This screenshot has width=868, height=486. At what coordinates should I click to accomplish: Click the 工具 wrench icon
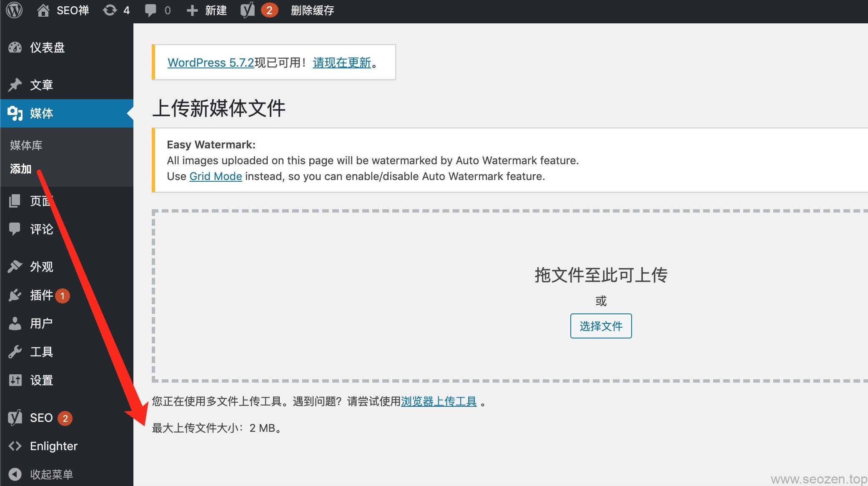(x=15, y=352)
